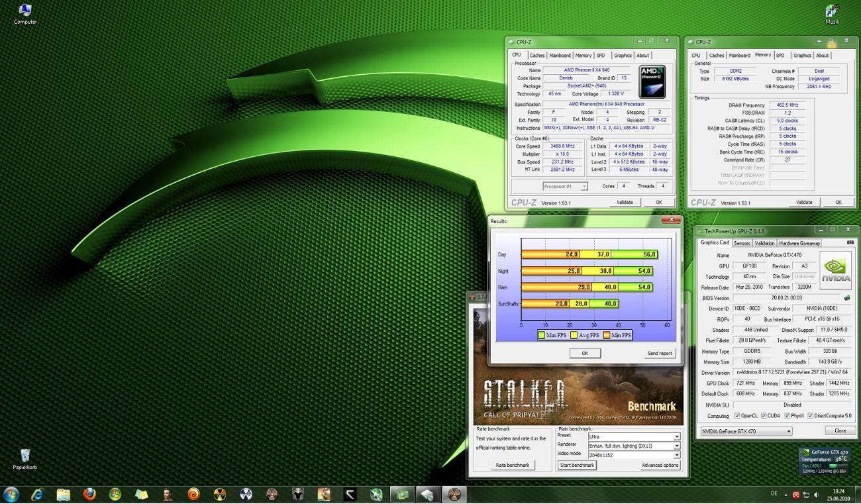Toggle the CUDA checkbox in GPU-Z
The image size is (861, 504).
(763, 416)
